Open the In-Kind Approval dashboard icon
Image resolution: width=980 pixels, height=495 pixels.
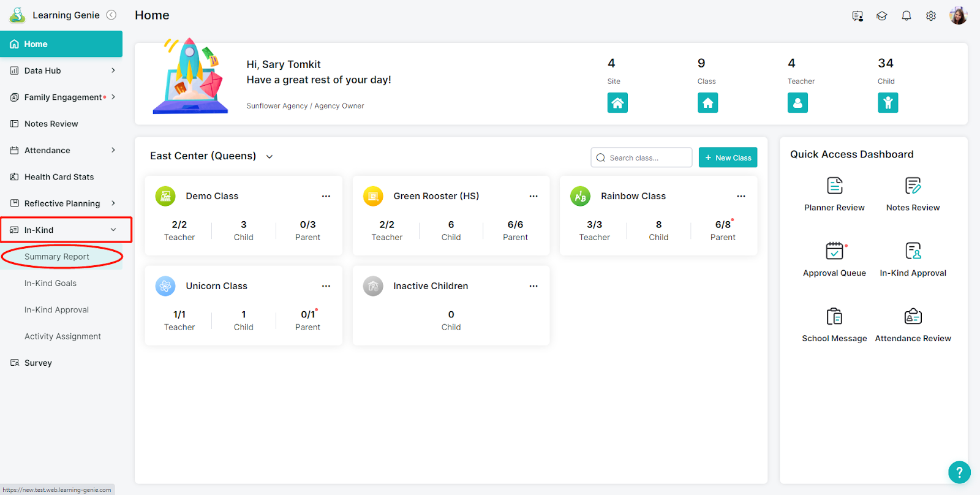(x=913, y=251)
